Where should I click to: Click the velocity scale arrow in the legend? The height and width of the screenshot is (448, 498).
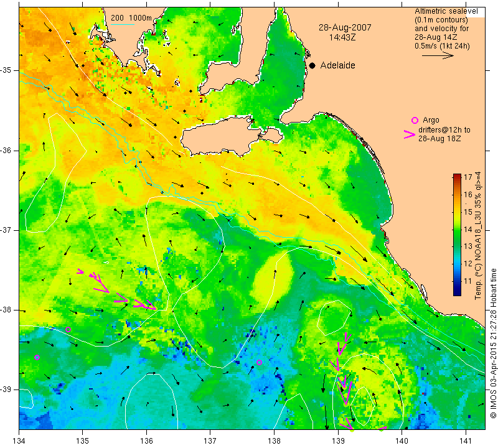click(438, 55)
